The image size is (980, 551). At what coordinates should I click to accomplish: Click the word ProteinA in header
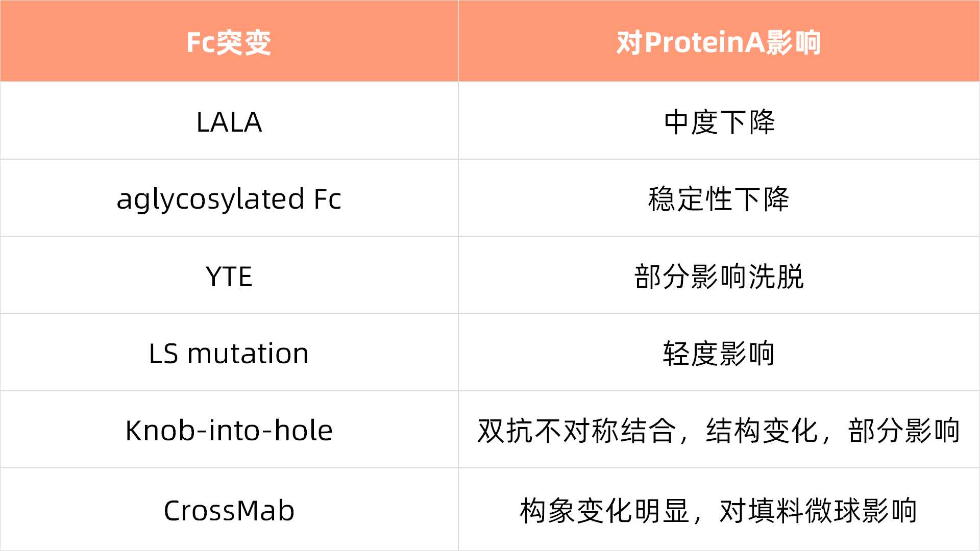704,42
